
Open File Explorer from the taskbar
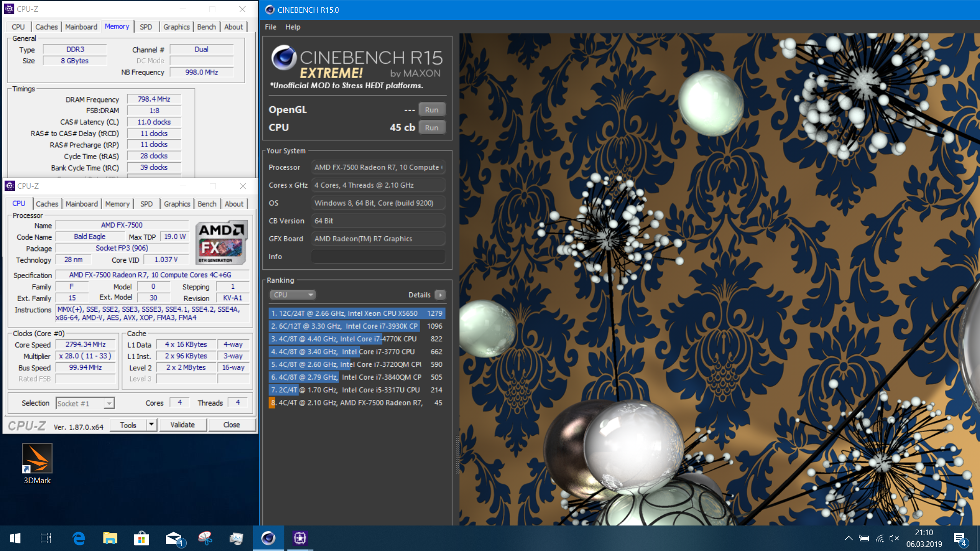[x=110, y=538]
